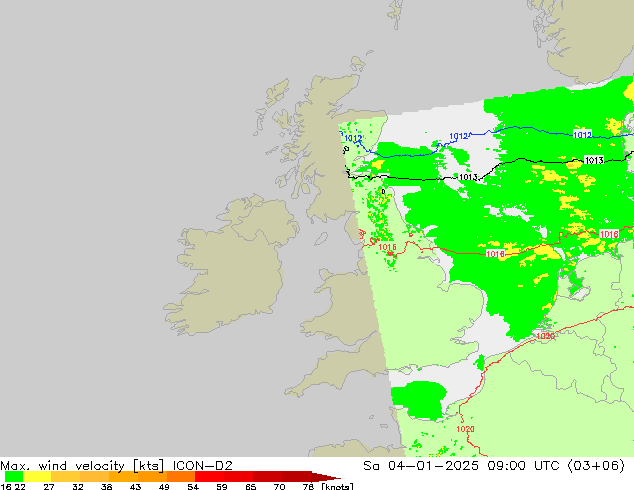Click the green 16-22 knots legend swatch

14,476
